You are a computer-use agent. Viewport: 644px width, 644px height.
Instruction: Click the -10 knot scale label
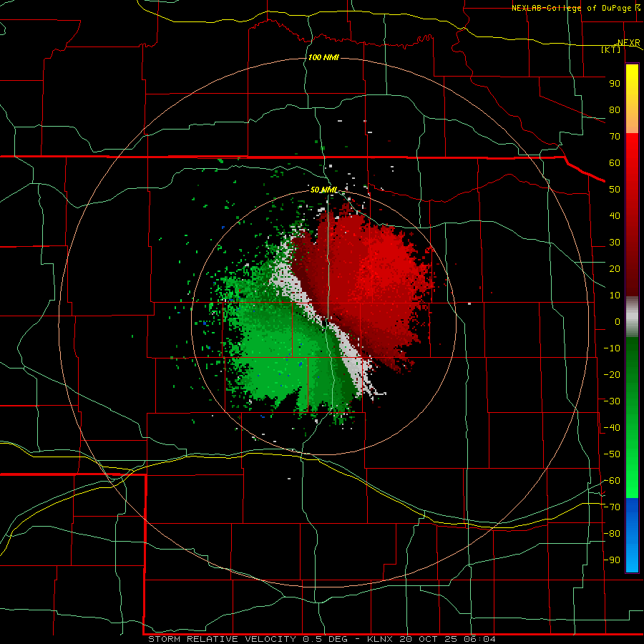tap(612, 348)
